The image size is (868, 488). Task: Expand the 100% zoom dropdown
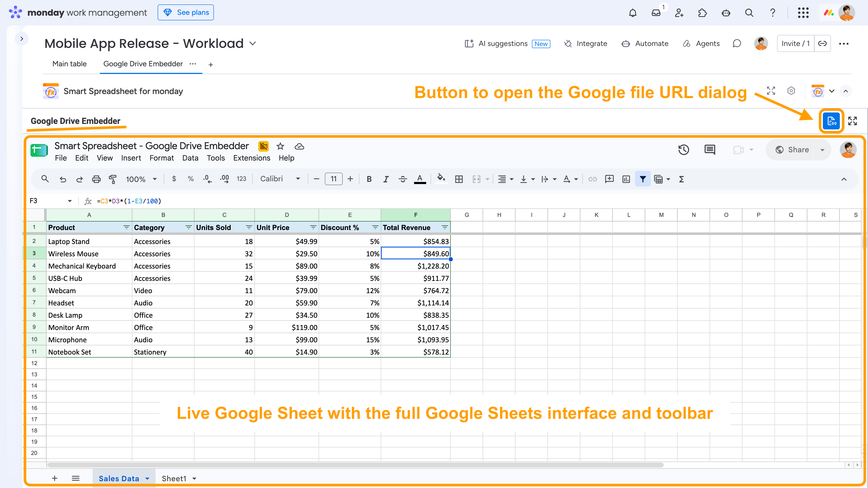click(141, 179)
